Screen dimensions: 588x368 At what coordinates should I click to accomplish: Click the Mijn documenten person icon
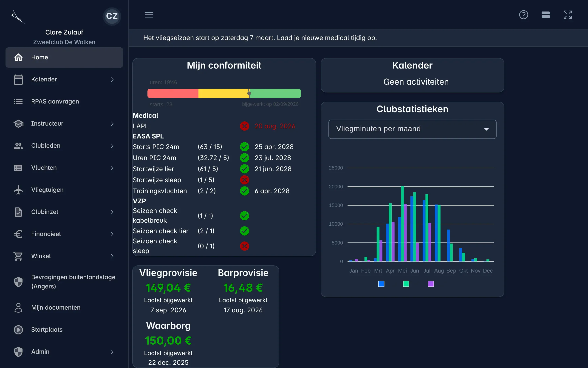click(x=18, y=308)
